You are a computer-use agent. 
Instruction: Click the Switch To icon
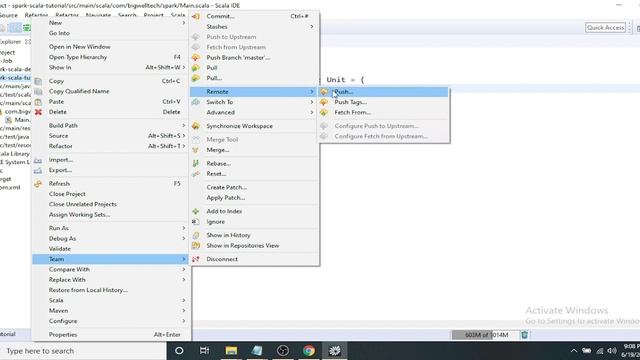click(x=196, y=102)
